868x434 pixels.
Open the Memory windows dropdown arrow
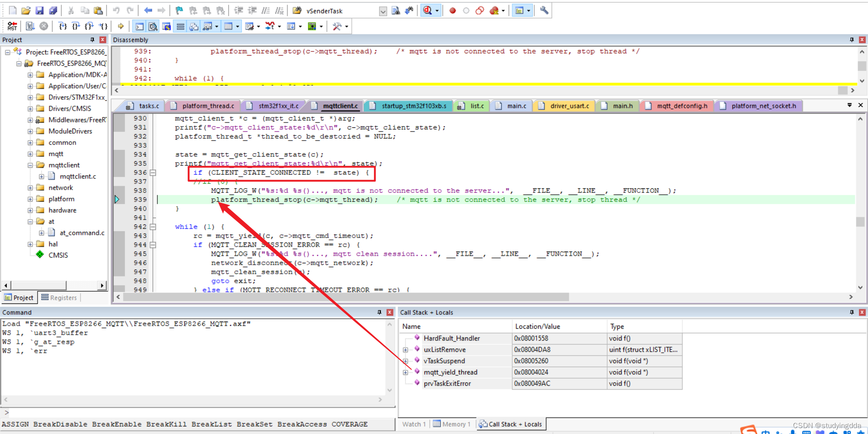coord(237,26)
